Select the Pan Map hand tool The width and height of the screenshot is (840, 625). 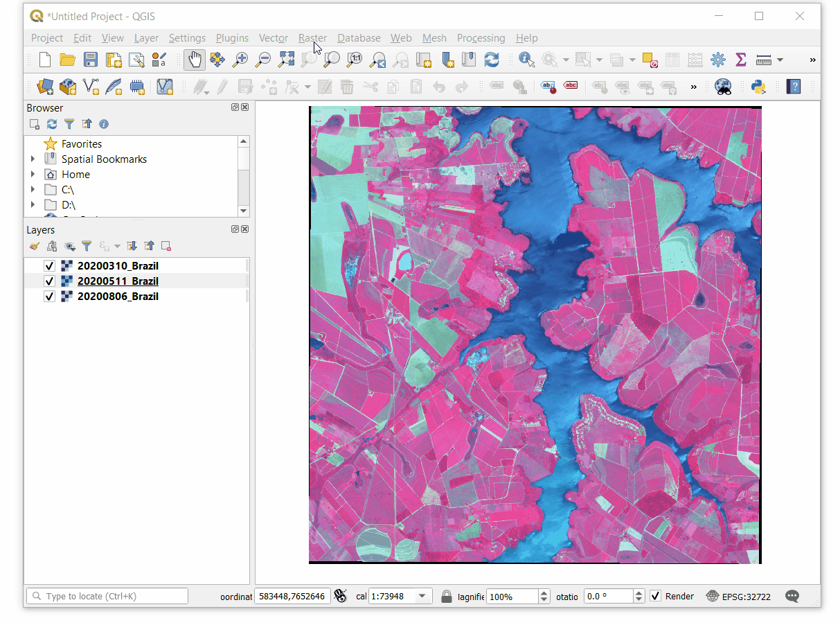coord(195,60)
